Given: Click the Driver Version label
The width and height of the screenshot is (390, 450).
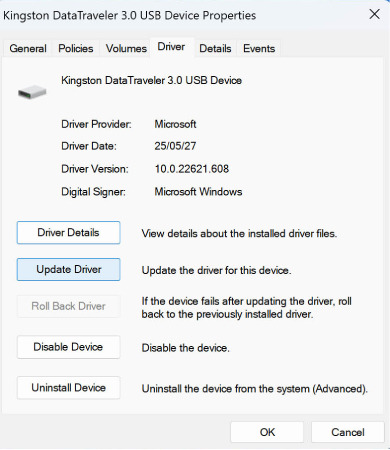Looking at the screenshot, I should pyautogui.click(x=95, y=169).
